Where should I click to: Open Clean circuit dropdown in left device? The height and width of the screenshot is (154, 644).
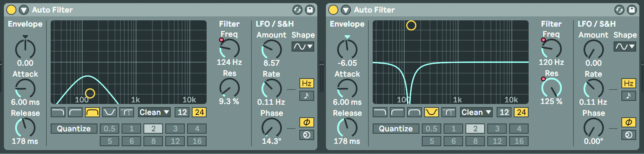[x=154, y=113]
